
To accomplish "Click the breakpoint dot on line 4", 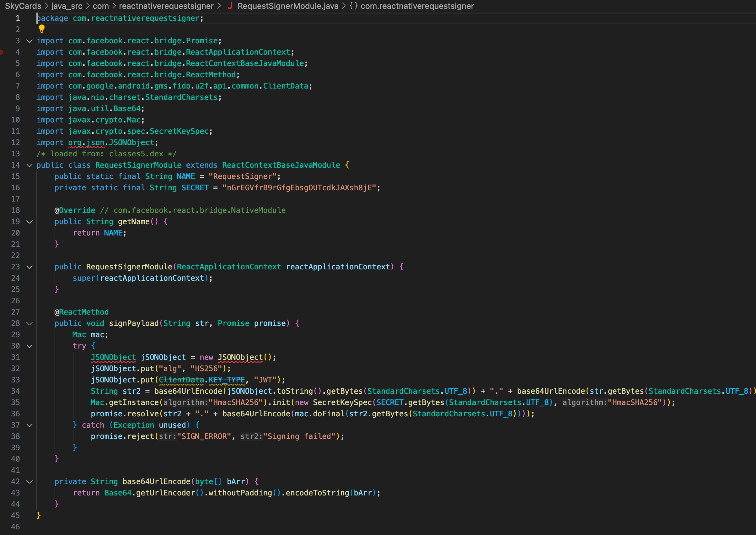I will 1,52.
